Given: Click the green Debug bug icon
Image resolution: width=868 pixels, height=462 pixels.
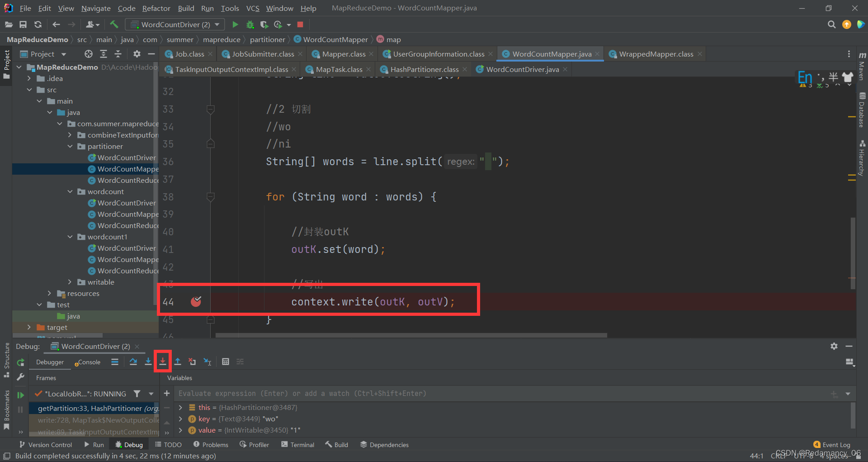Looking at the screenshot, I should [x=250, y=24].
